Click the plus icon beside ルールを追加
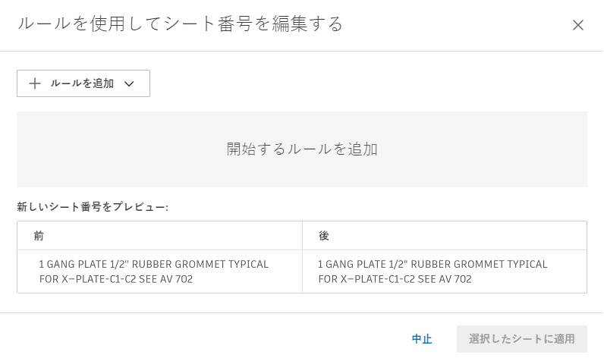Viewport: 604px width, 364px height. tap(34, 83)
